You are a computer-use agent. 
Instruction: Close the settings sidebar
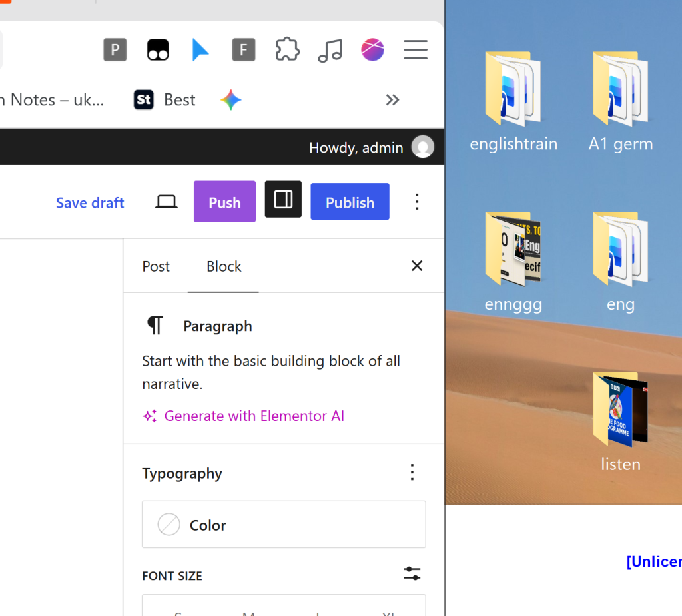point(417,266)
